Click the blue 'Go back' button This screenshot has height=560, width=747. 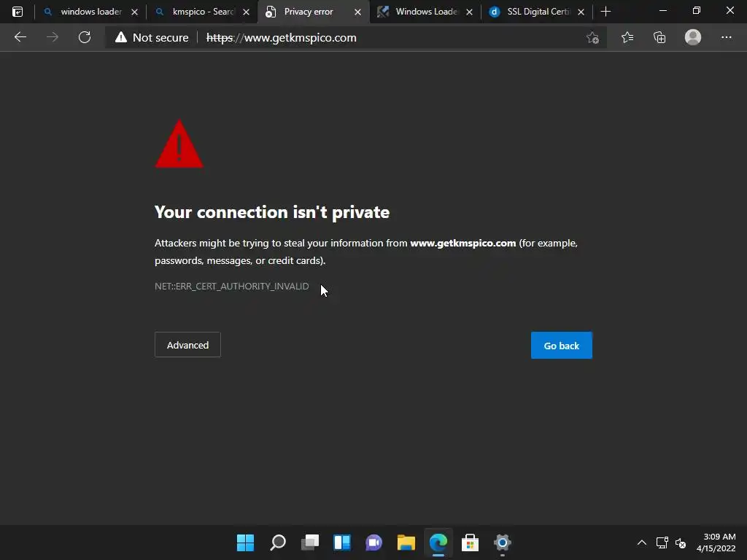[x=562, y=345]
